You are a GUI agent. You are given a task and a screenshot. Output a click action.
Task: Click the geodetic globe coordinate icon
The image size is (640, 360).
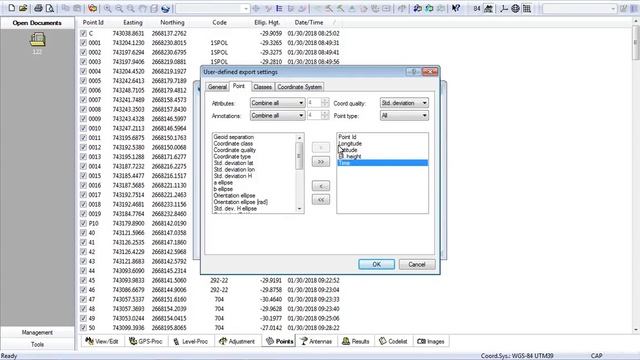(x=516, y=8)
